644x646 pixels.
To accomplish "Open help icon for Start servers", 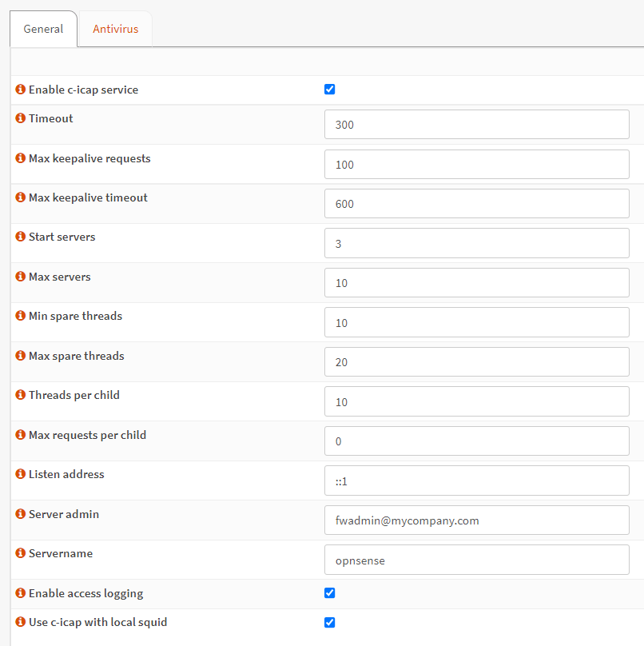I will coord(21,237).
